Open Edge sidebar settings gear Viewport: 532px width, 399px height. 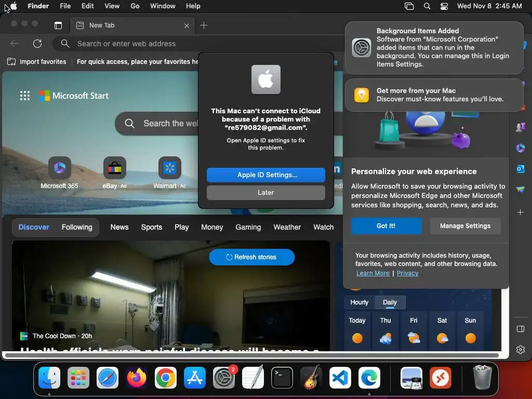[521, 350]
